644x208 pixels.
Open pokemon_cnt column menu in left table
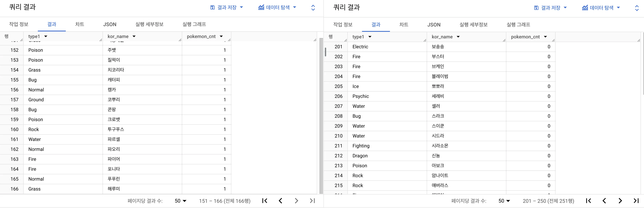pos(221,37)
